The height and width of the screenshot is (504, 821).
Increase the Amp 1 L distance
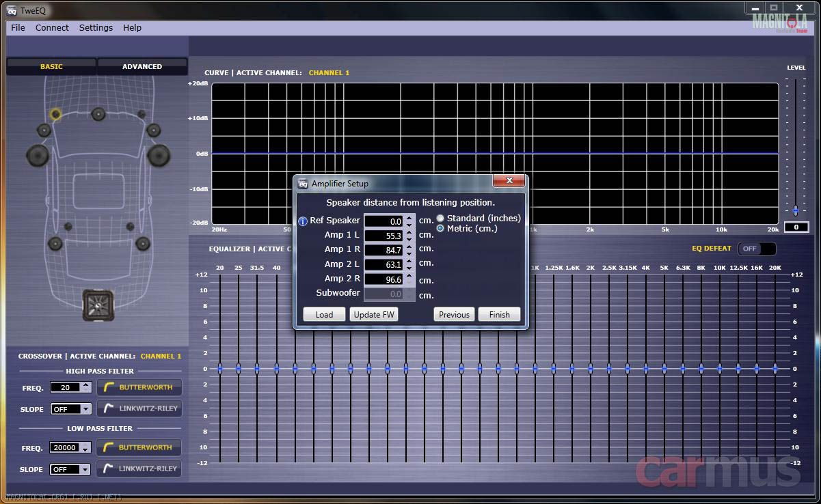(409, 232)
